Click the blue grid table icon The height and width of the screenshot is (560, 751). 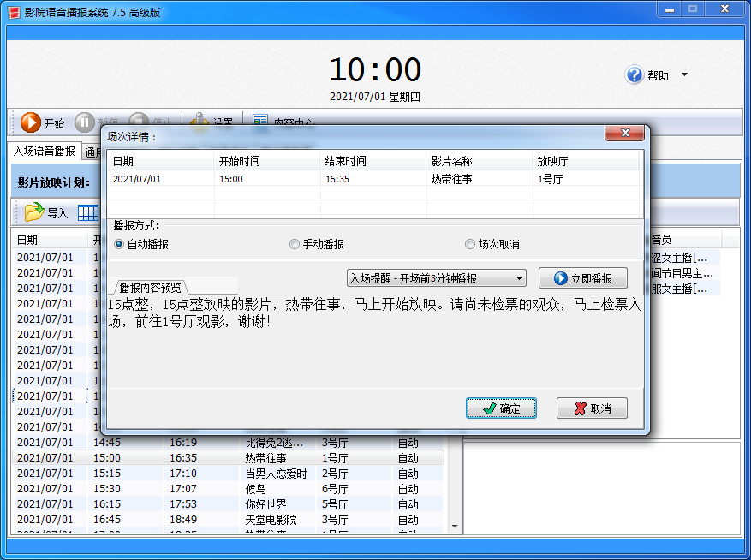[88, 212]
